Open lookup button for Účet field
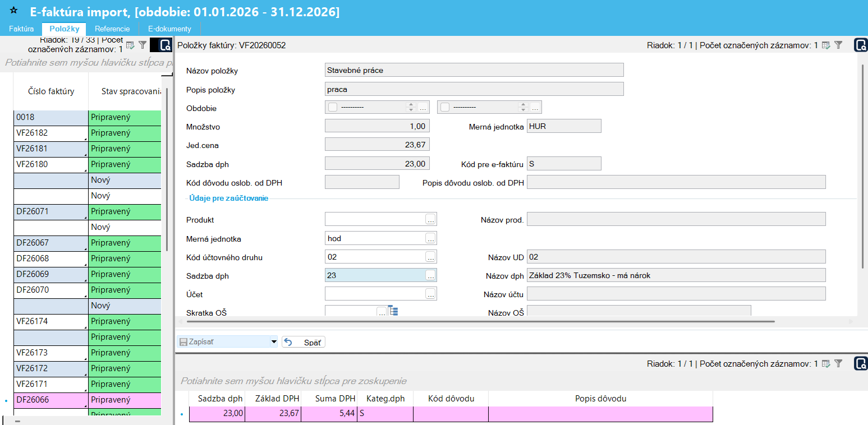Screen dimensions: 868x425 pyautogui.click(x=430, y=294)
